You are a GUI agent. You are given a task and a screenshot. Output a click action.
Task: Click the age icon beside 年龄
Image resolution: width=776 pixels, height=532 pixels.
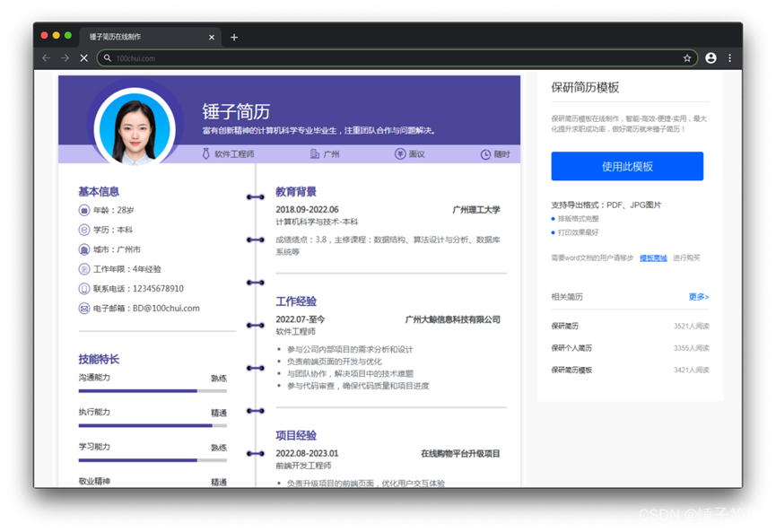84,210
